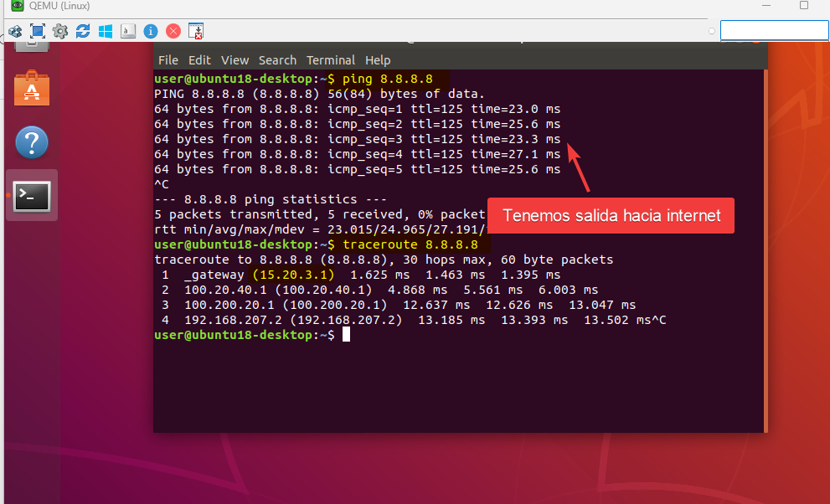Open the Edit menu in terminal

click(199, 60)
